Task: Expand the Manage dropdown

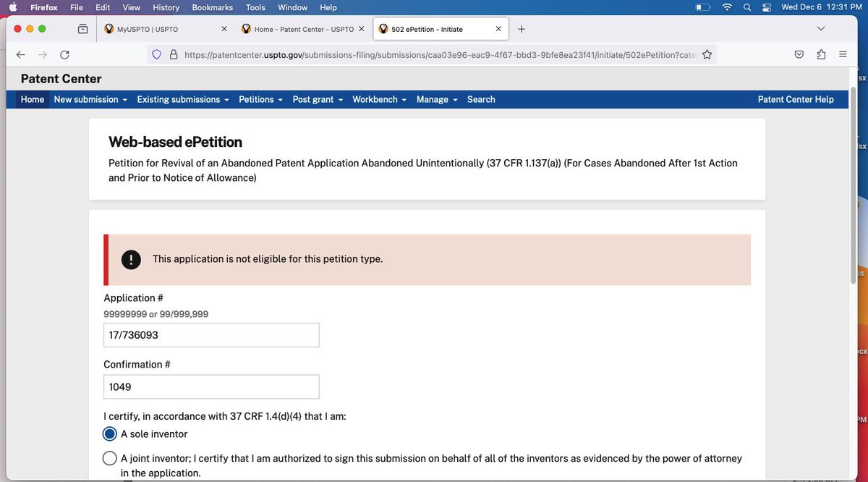Action: (437, 99)
